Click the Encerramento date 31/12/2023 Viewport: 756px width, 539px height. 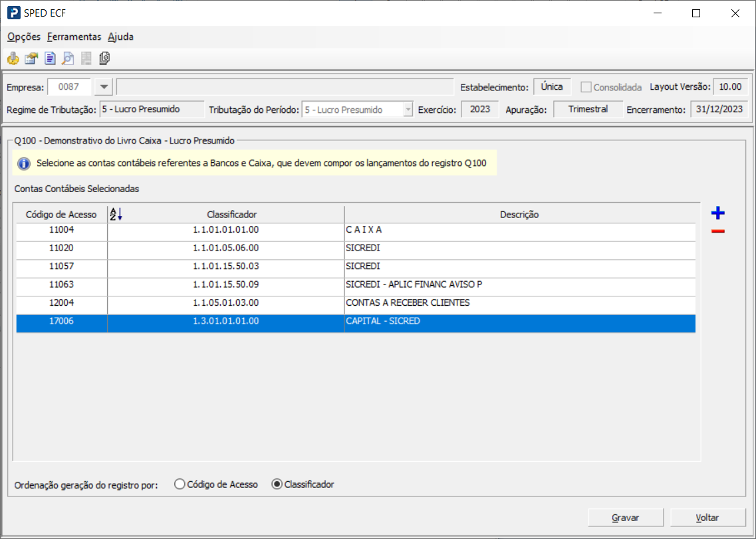(x=719, y=110)
